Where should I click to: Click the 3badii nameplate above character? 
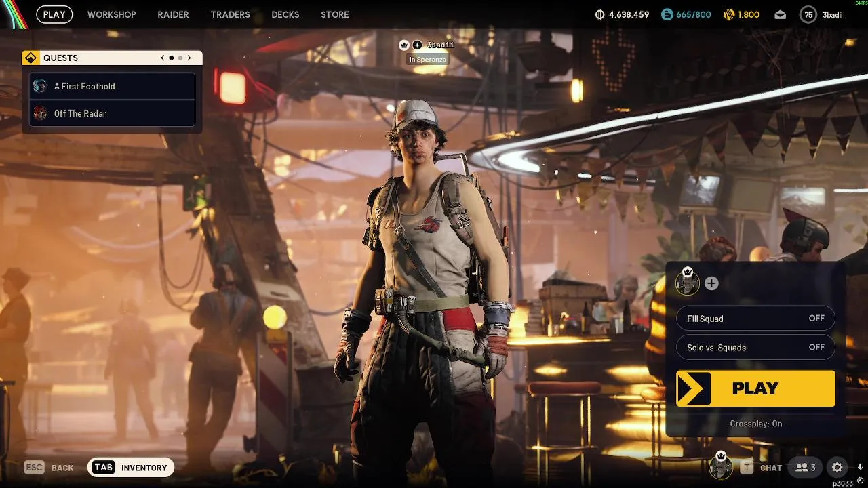point(440,45)
